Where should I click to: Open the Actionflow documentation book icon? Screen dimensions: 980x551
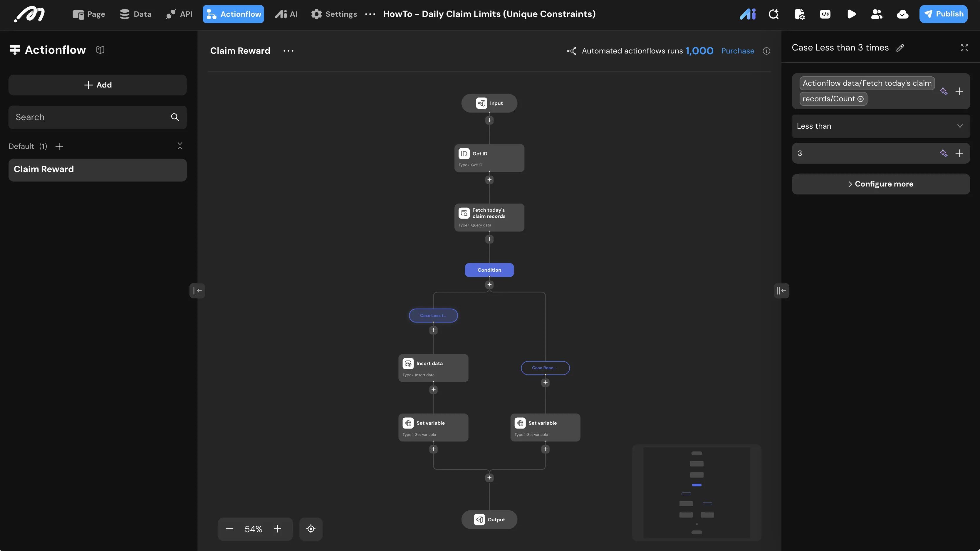pyautogui.click(x=100, y=50)
